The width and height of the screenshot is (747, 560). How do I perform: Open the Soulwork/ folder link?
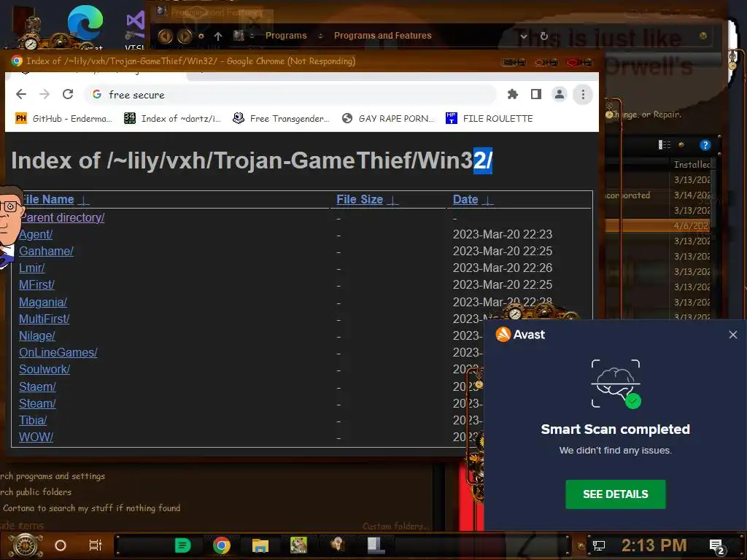point(44,369)
